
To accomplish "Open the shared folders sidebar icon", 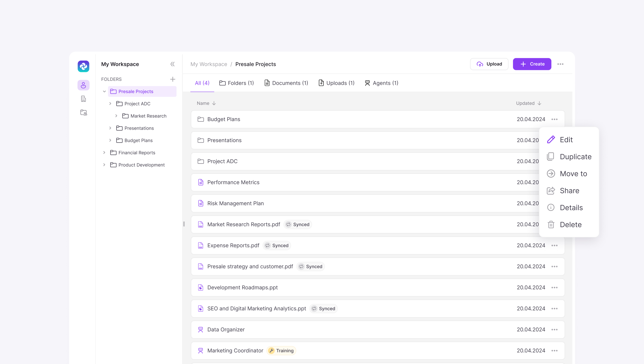I will 83,112.
